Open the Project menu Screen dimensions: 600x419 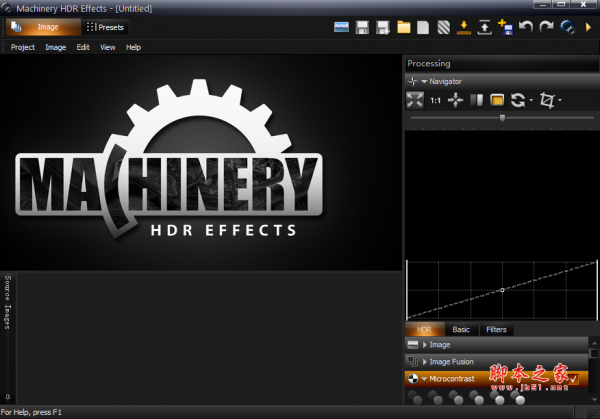22,47
